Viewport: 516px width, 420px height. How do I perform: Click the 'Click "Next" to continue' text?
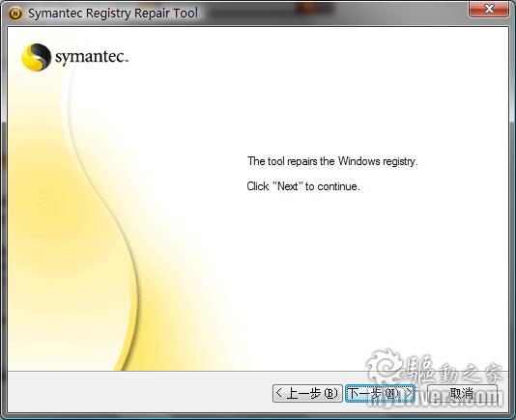pyautogui.click(x=303, y=186)
